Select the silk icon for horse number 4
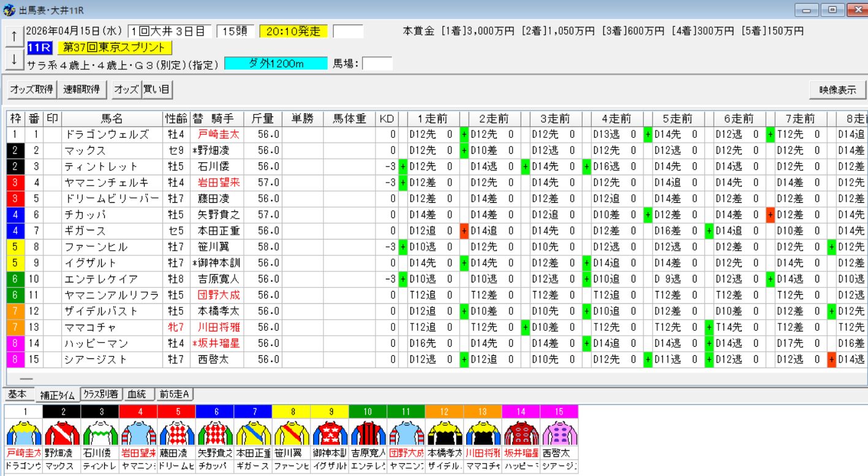 coord(138,434)
